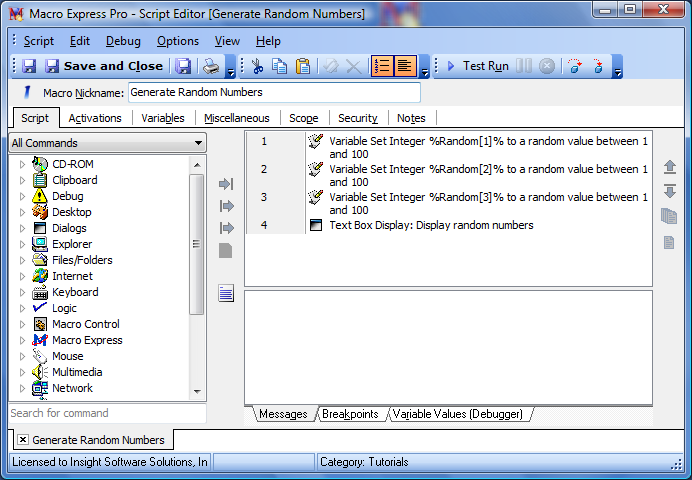Open the Options menu

coord(178,41)
